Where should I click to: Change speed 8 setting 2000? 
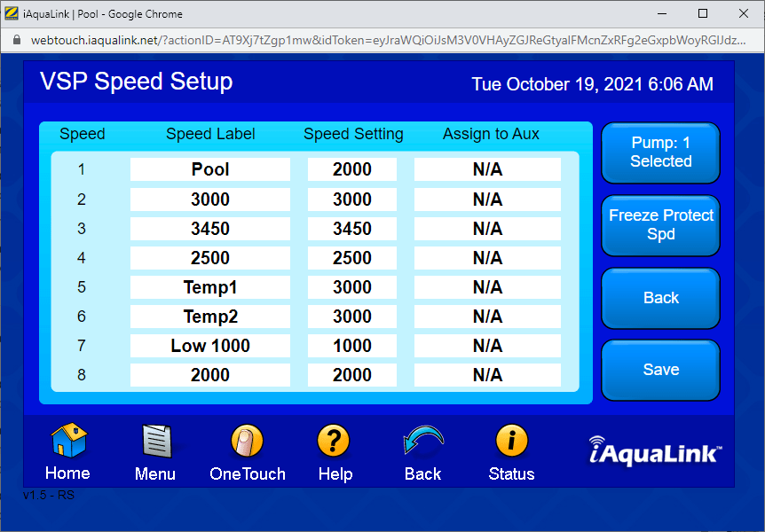coord(352,375)
